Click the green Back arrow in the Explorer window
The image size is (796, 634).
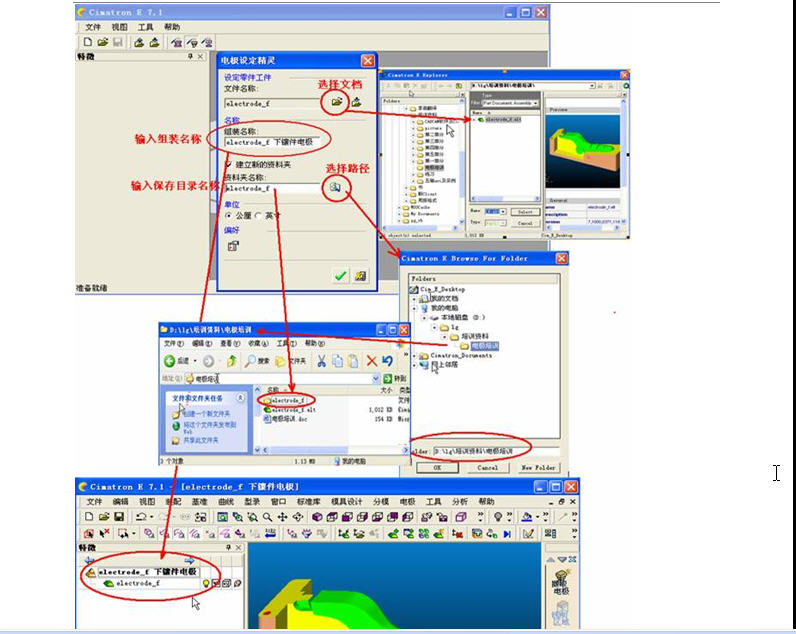[170, 361]
